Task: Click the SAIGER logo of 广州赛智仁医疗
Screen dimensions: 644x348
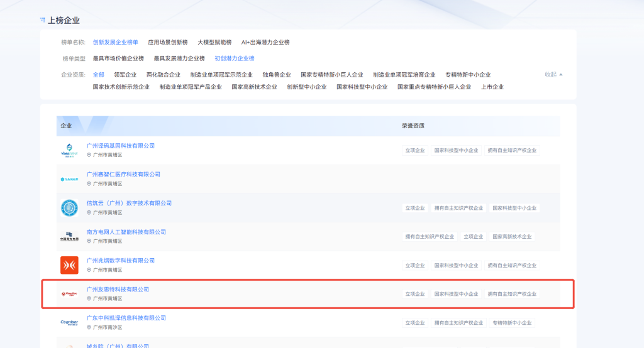Action: click(x=69, y=179)
